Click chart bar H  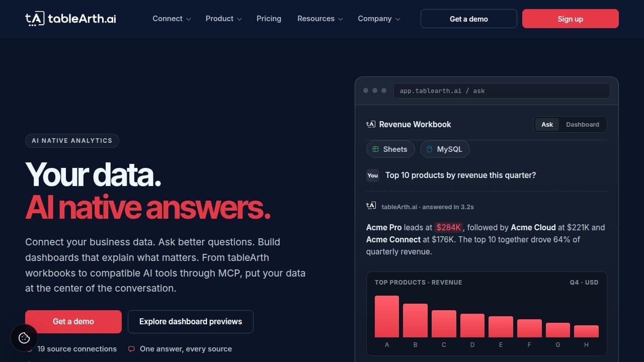586,331
